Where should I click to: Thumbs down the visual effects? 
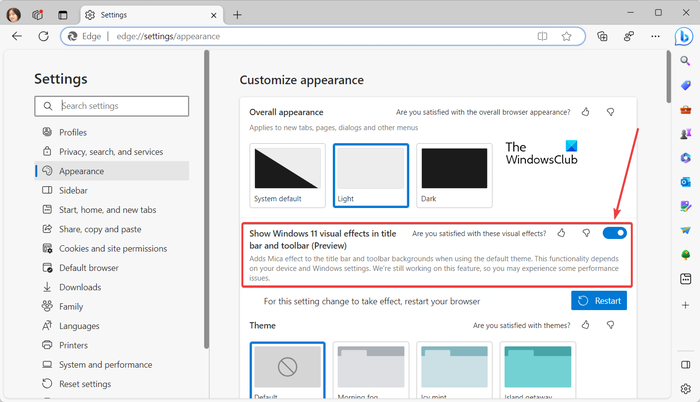coord(586,233)
